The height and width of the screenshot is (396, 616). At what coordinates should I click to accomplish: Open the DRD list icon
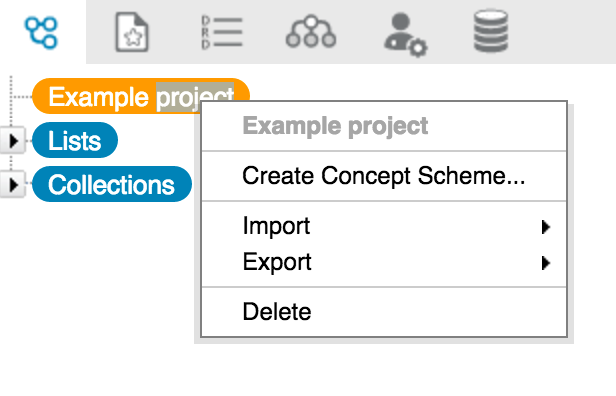pos(221,32)
